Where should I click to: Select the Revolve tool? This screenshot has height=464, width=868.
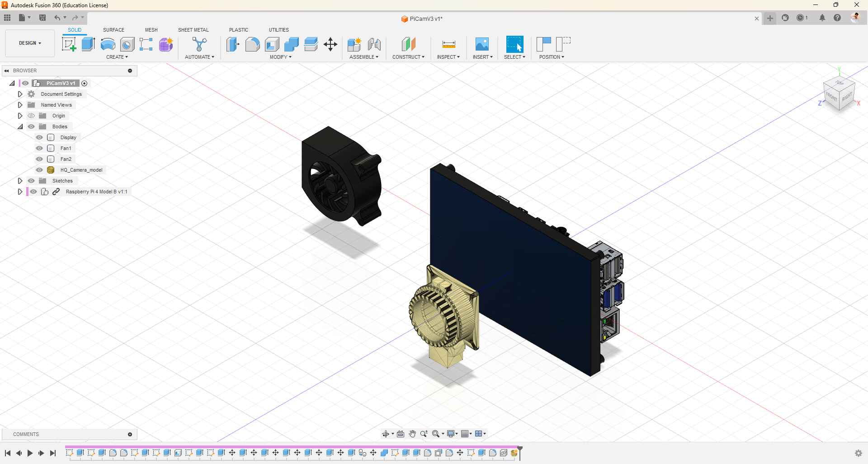(108, 44)
